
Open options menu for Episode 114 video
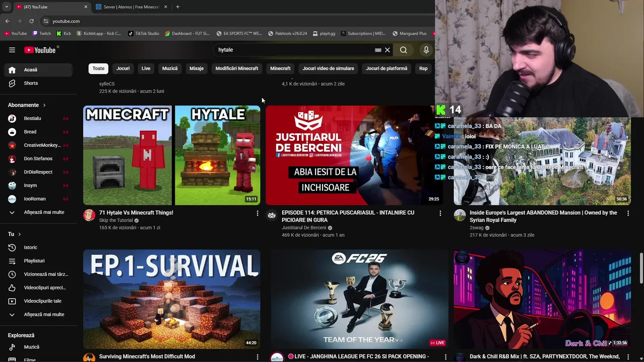coord(440,214)
